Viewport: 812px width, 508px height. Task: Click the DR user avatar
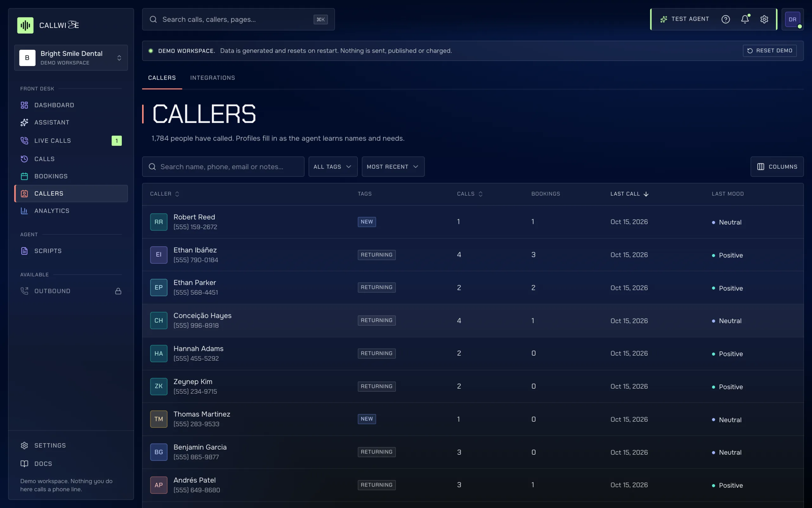click(x=792, y=19)
